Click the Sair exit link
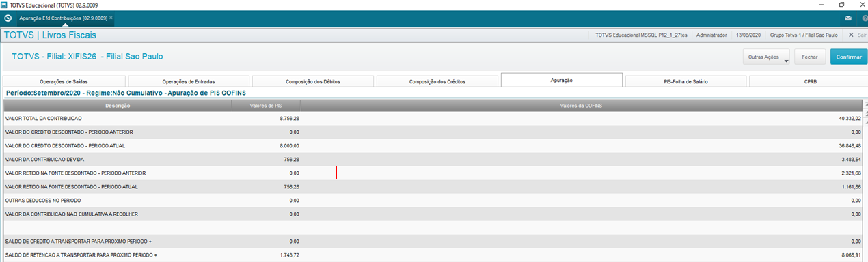The width and height of the screenshot is (868, 262). coord(861,35)
